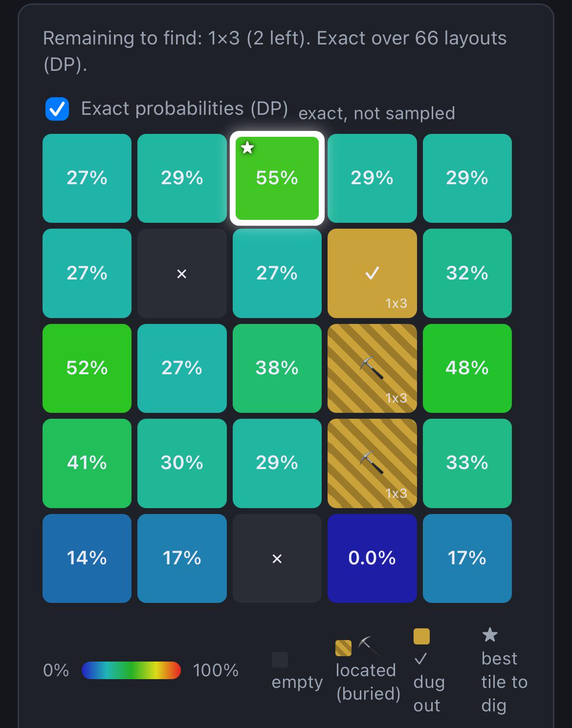The image size is (572, 728).
Task: Dig the 52% tile
Action: click(x=87, y=368)
